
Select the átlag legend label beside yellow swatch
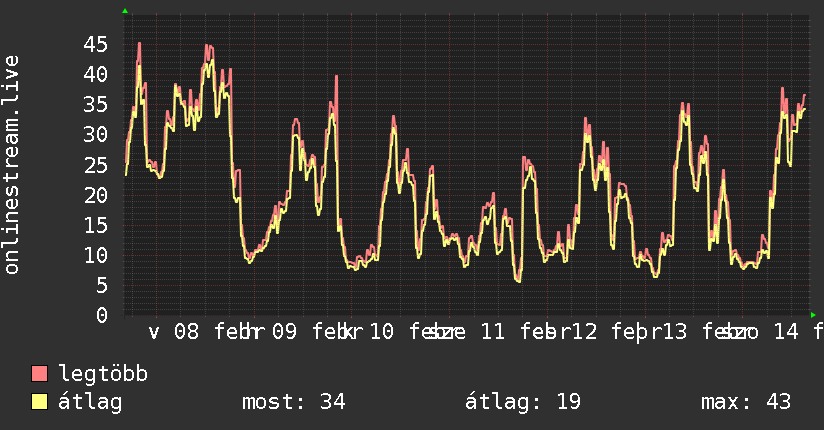(90, 402)
